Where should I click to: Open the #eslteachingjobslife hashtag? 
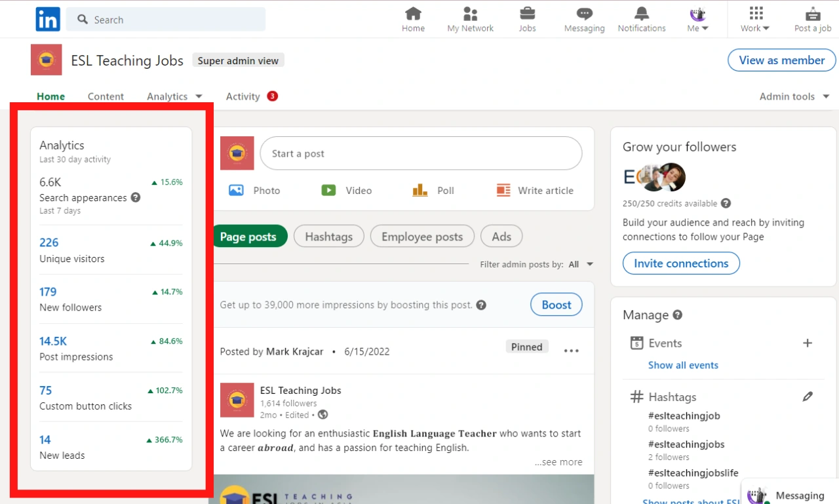(693, 473)
